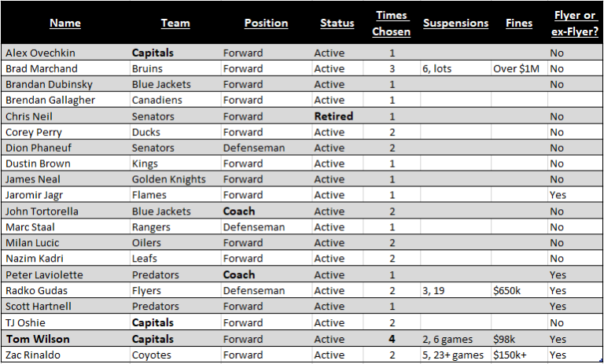Select the Suspensions column header

[455, 23]
